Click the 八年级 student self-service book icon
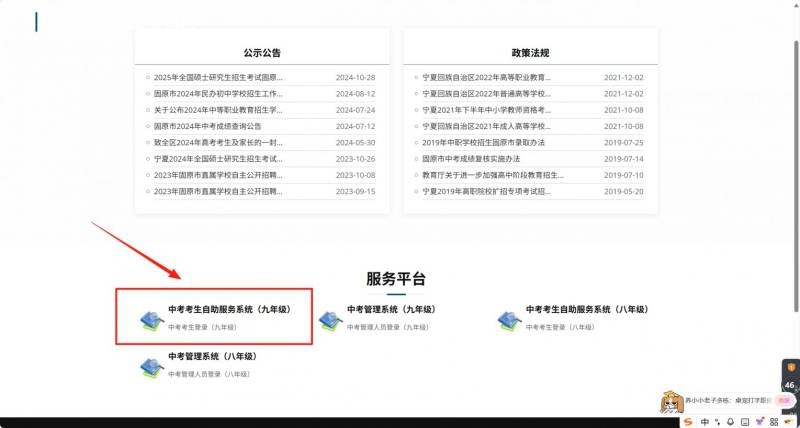The width and height of the screenshot is (800, 428). 508,319
